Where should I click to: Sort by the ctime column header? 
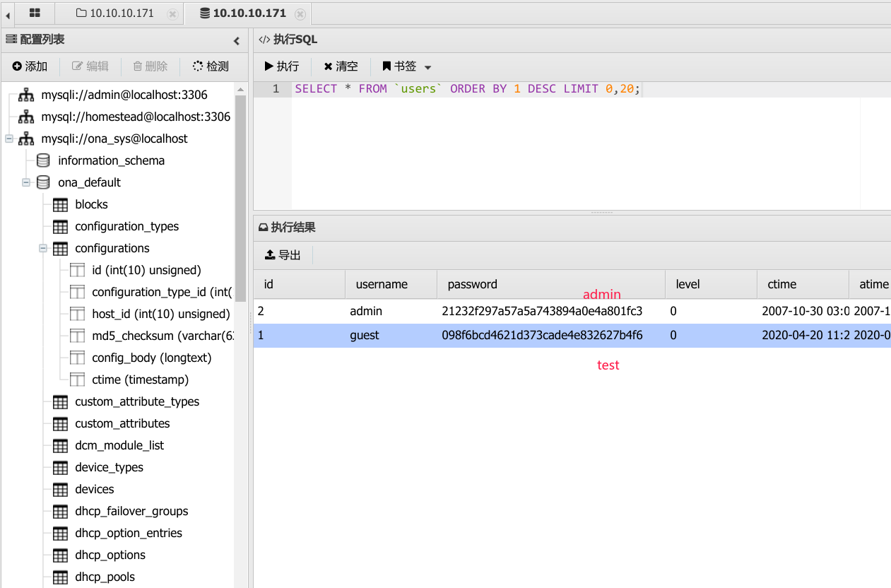point(803,284)
